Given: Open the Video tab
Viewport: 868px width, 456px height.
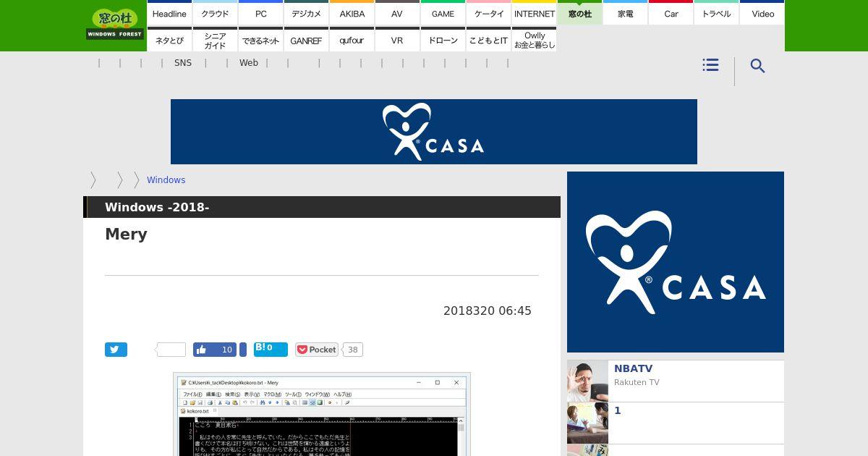Looking at the screenshot, I should coord(762,13).
